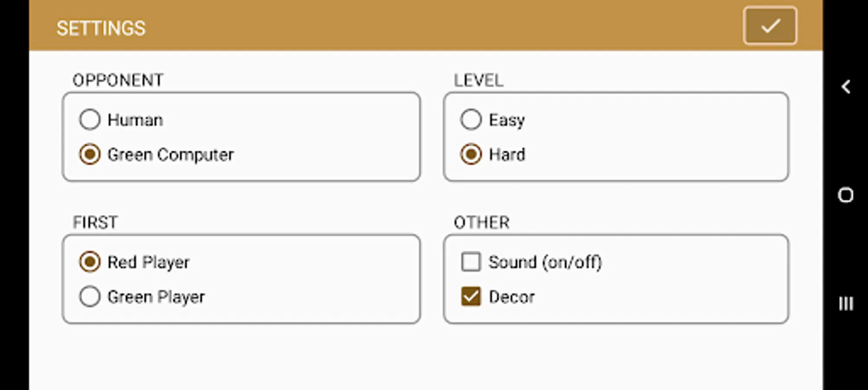Select the Human opponent radio button

(90, 120)
